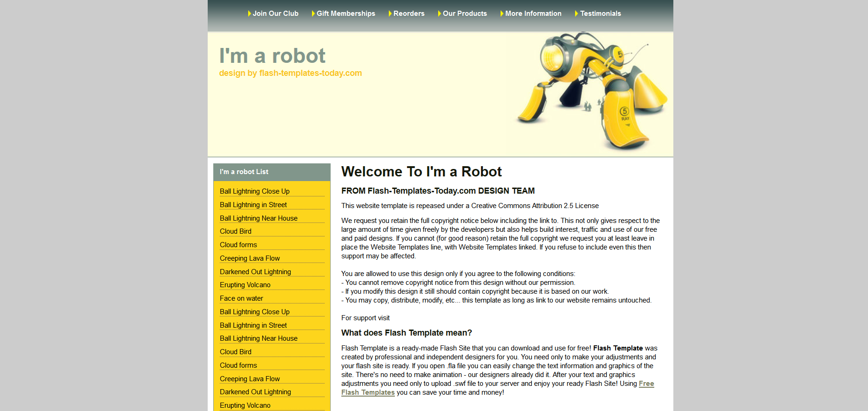Open the first Creeping Lava Flow link
This screenshot has height=411, width=868.
coord(250,258)
